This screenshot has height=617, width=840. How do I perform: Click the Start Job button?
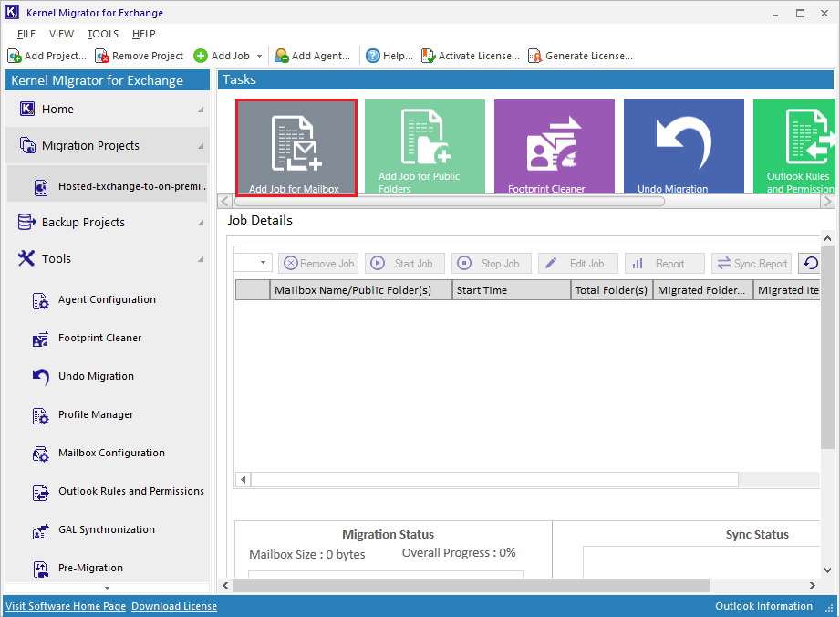(x=405, y=263)
